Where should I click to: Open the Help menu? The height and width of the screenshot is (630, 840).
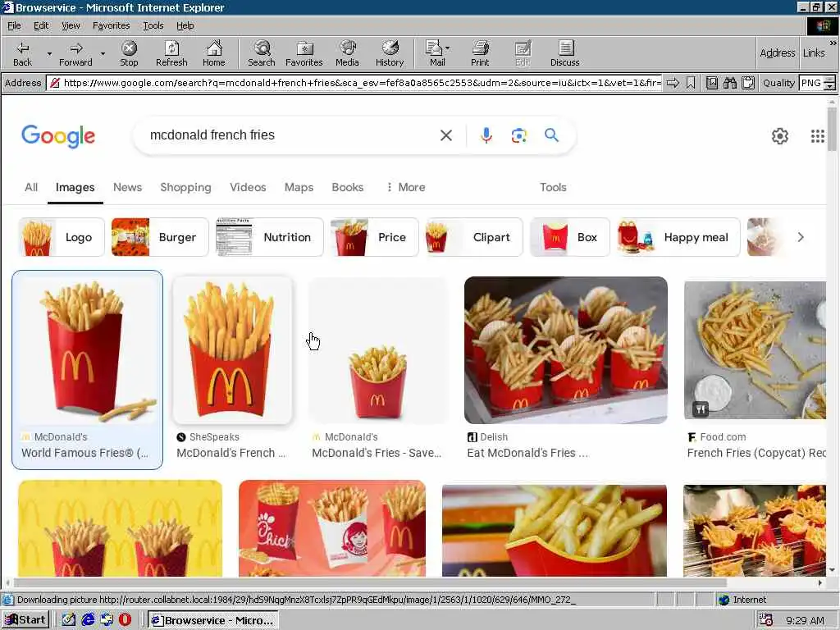[x=185, y=25]
